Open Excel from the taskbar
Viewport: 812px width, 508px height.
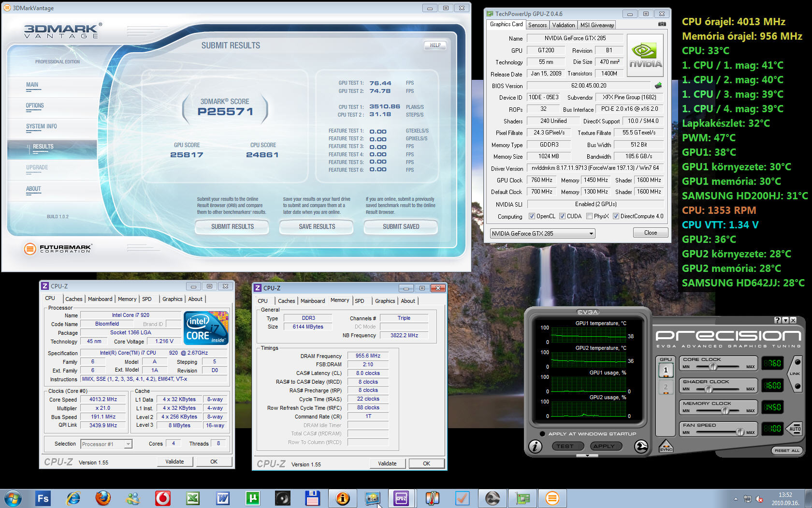193,498
